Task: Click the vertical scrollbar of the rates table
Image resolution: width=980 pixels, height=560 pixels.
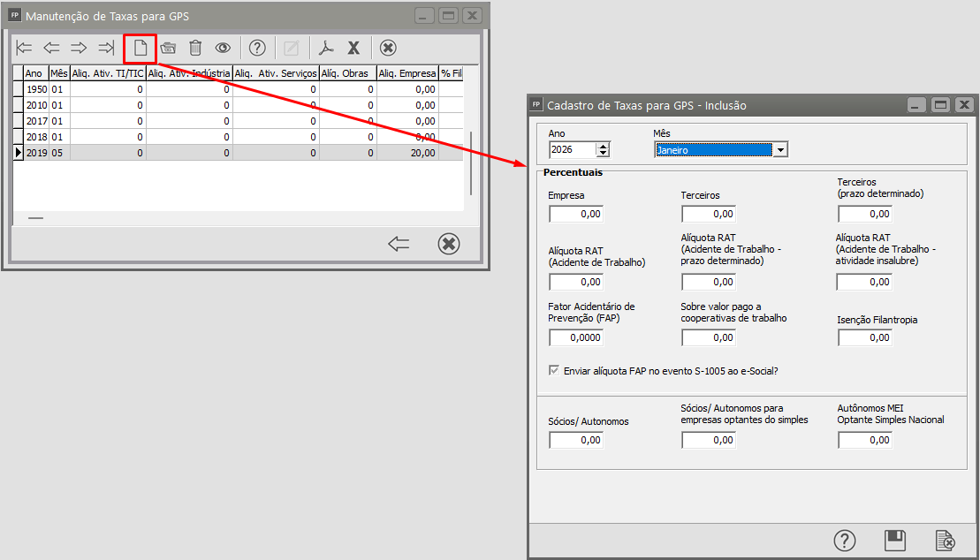Action: pos(471,163)
